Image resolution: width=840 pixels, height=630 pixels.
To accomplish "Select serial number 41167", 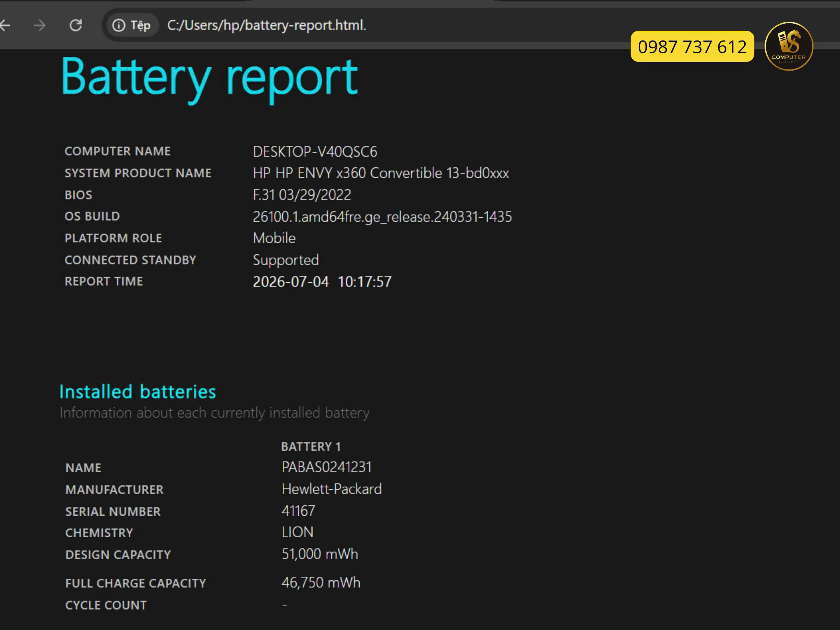I will [298, 511].
